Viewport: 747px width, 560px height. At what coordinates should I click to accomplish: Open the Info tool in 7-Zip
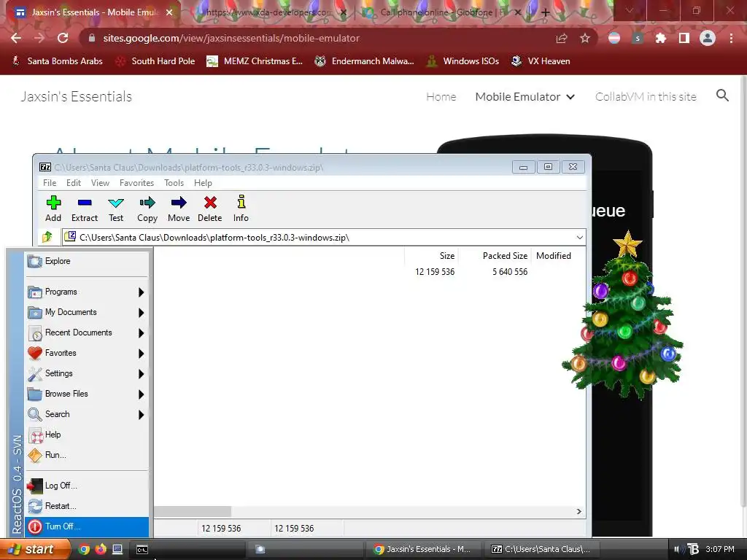pyautogui.click(x=241, y=209)
